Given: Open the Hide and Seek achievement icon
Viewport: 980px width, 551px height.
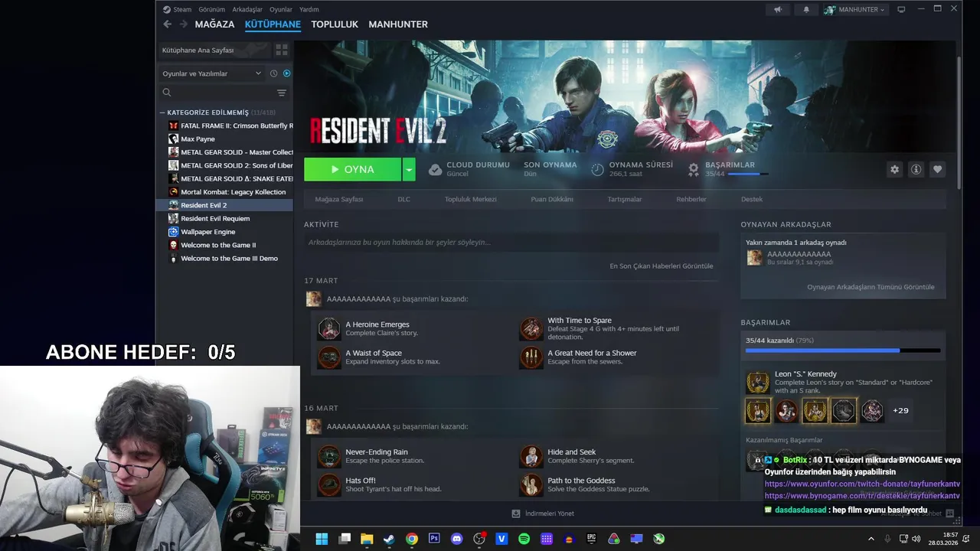Looking at the screenshot, I should pos(531,457).
